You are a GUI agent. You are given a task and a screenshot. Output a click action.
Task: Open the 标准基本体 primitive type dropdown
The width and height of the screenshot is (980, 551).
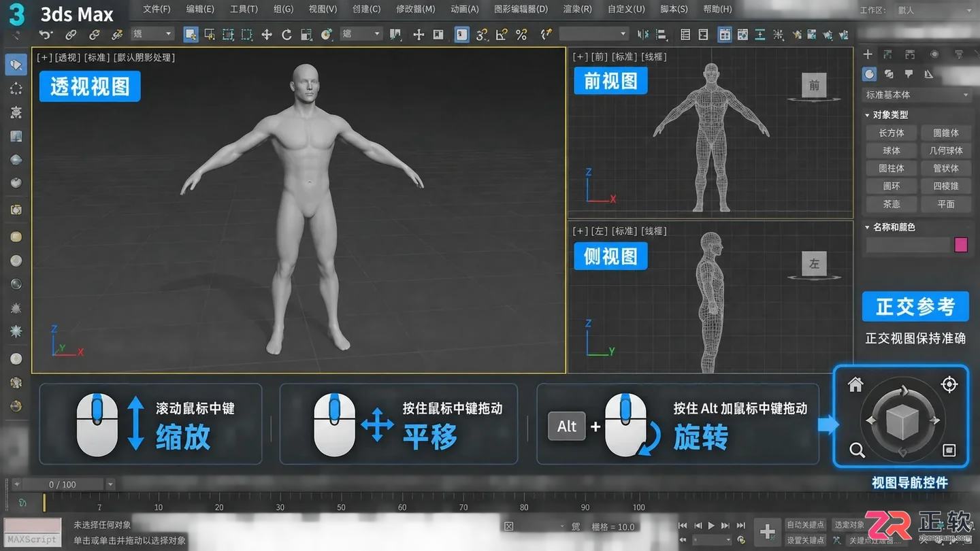tap(917, 95)
